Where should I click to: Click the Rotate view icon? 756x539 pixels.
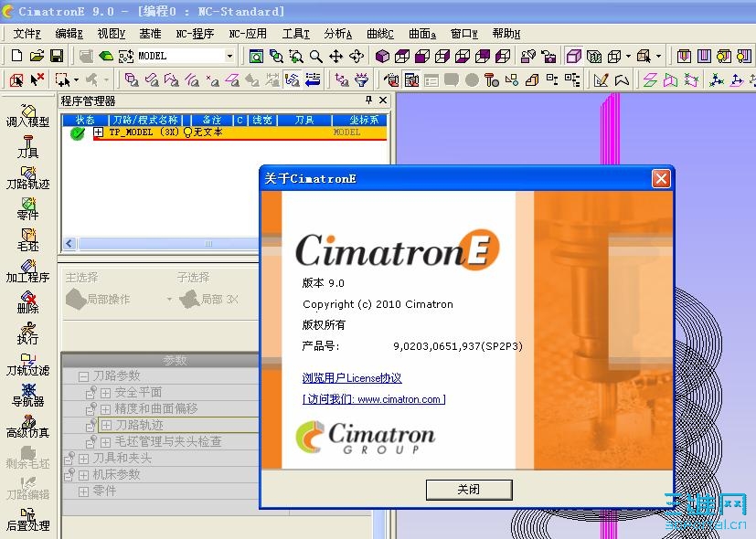[357, 57]
